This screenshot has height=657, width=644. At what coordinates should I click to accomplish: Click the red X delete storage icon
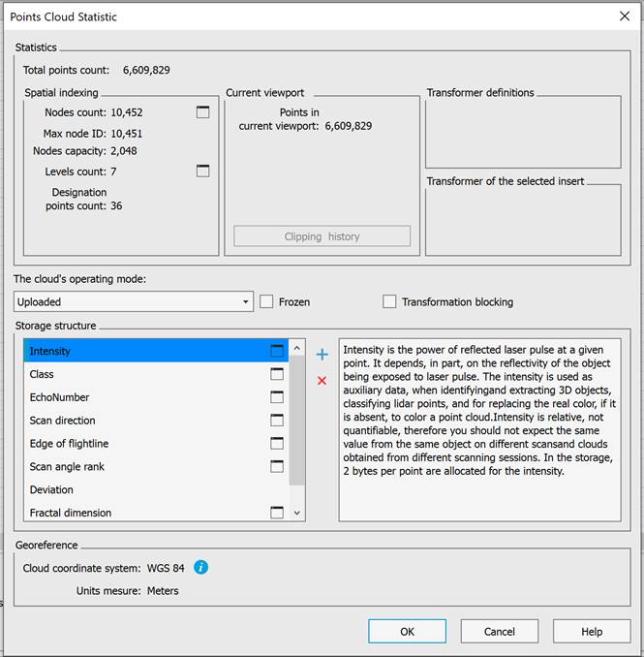322,381
